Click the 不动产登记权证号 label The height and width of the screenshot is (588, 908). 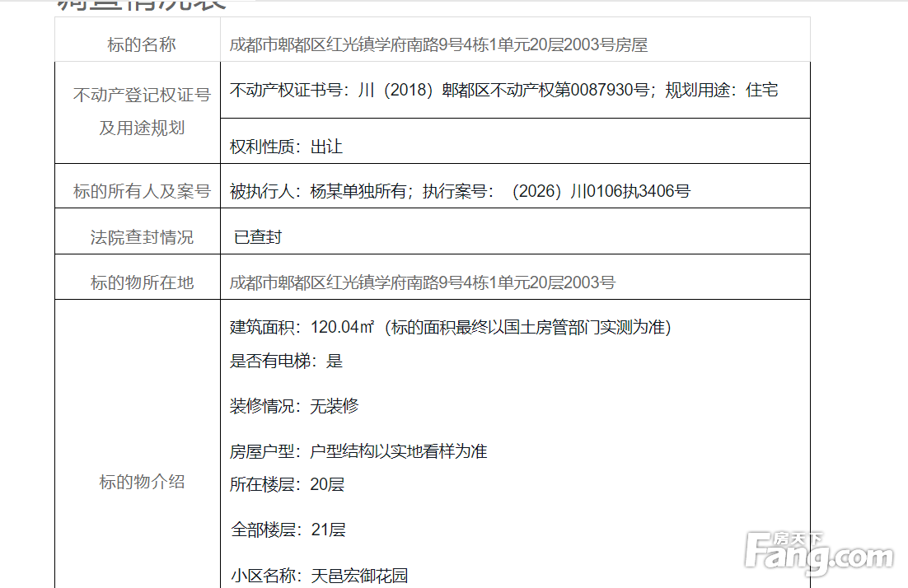[142, 95]
